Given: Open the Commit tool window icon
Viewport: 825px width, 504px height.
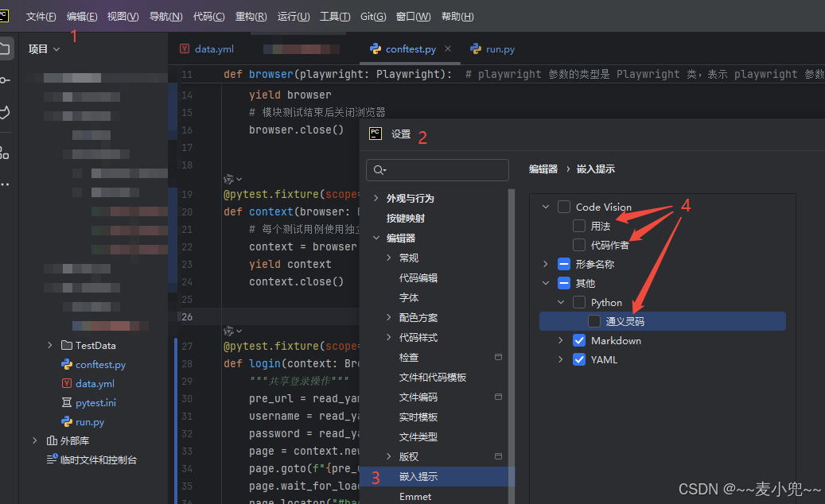Looking at the screenshot, I should pos(4,79).
